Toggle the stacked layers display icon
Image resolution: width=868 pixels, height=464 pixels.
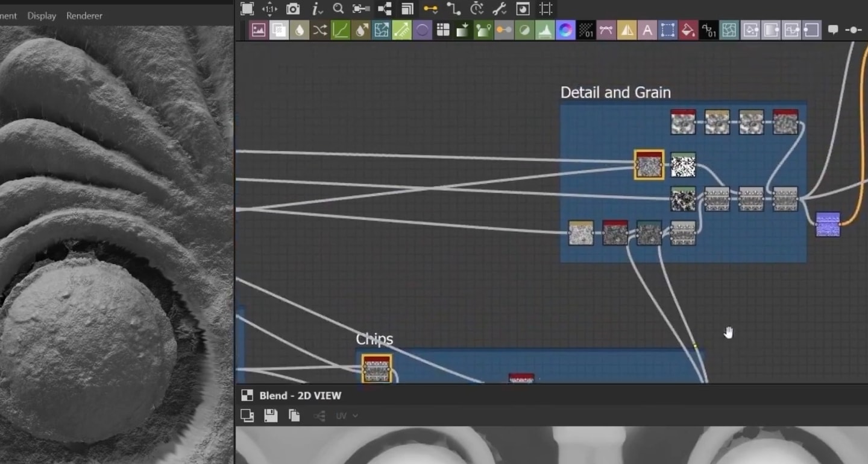tap(407, 8)
